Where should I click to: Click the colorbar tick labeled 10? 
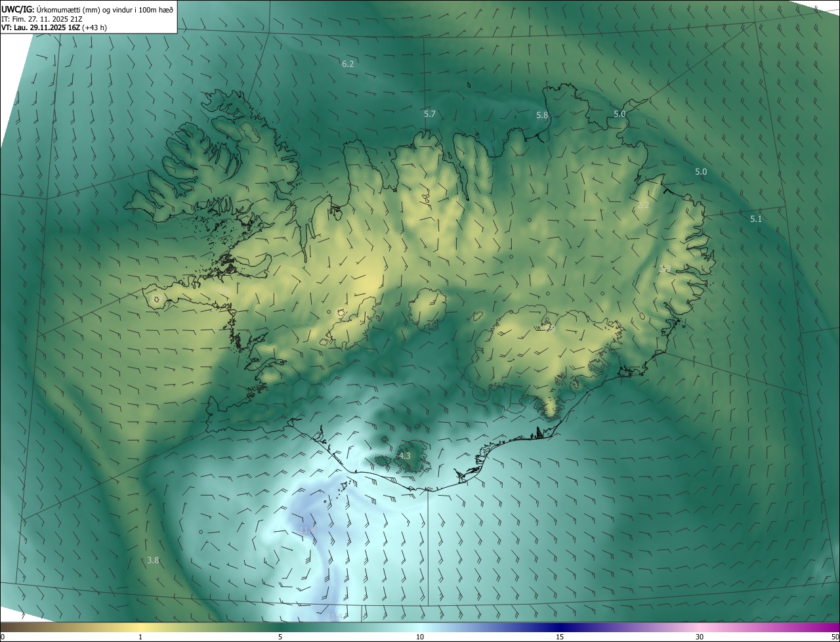(420, 637)
